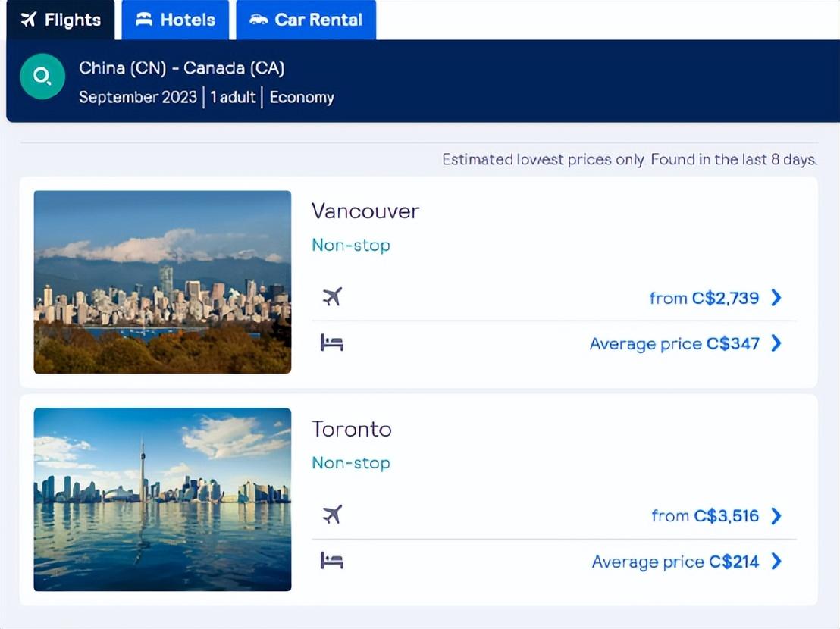
Task: Click the Vancouver flight airplane icon
Action: [x=332, y=296]
